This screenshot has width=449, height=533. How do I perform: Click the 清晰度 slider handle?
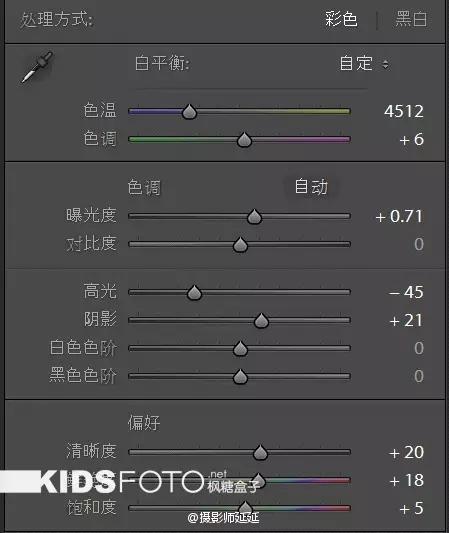260,453
